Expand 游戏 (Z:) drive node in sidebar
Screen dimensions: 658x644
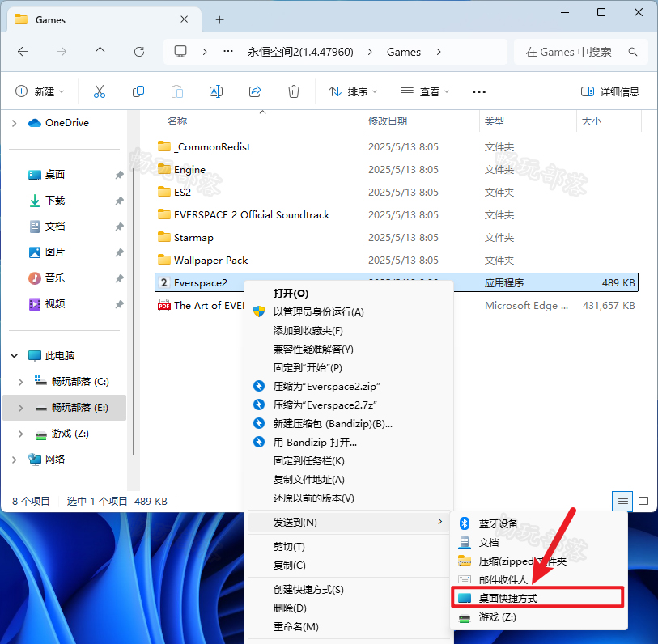(20, 434)
